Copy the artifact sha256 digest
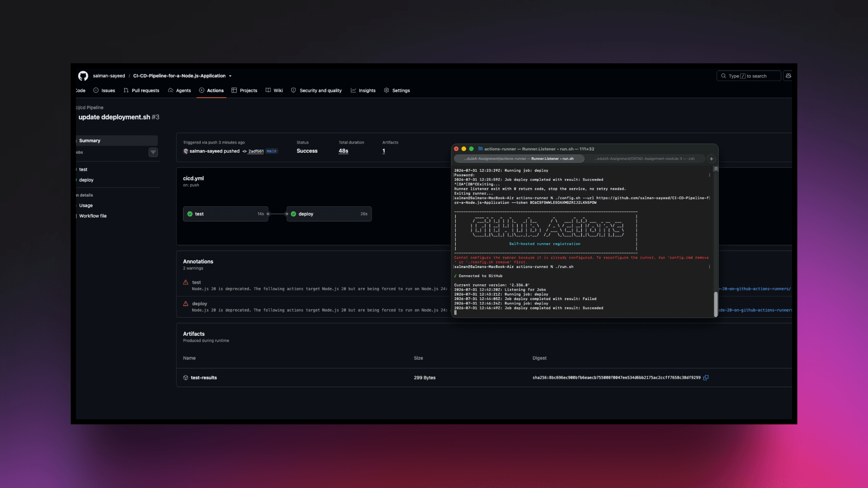868x488 pixels. (706, 378)
